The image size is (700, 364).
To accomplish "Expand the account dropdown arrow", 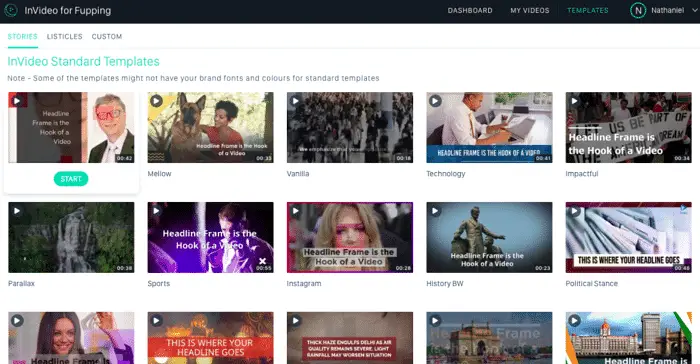I will 695,10.
